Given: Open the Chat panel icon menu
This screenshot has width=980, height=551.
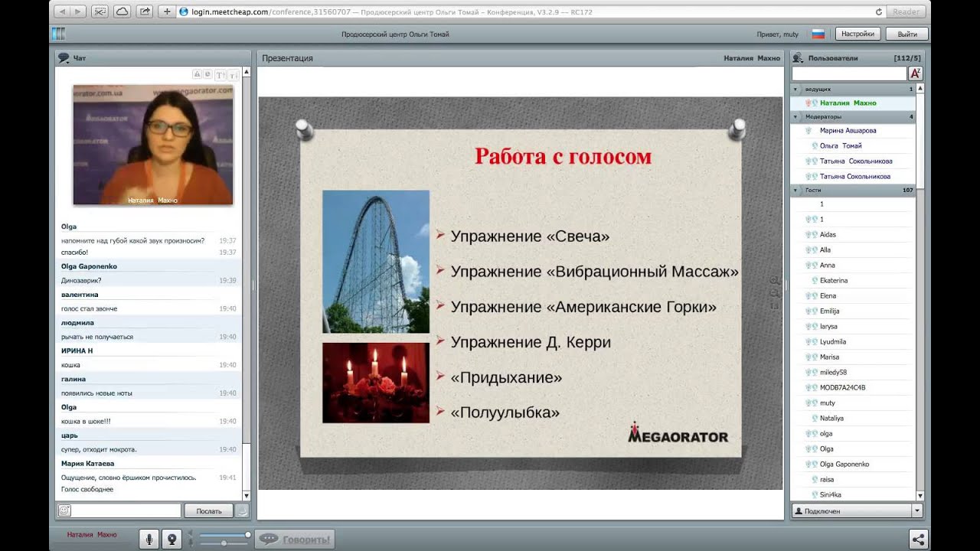Looking at the screenshot, I should (x=63, y=58).
